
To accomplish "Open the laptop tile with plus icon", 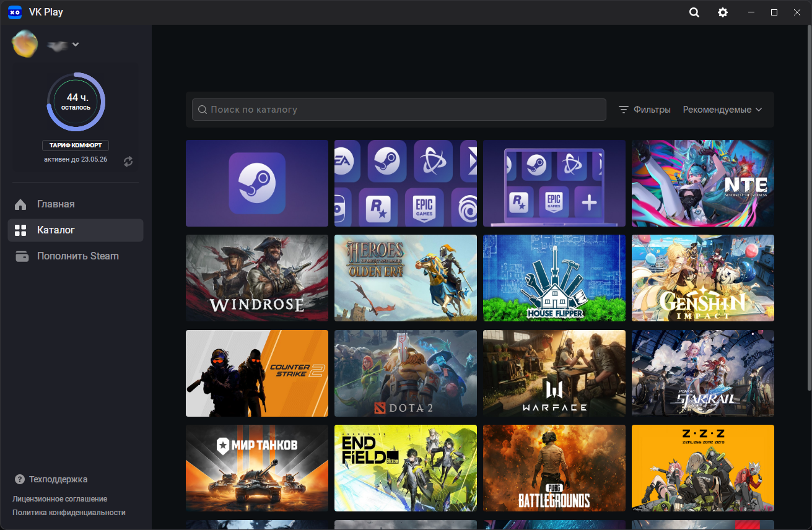I will coord(554,183).
